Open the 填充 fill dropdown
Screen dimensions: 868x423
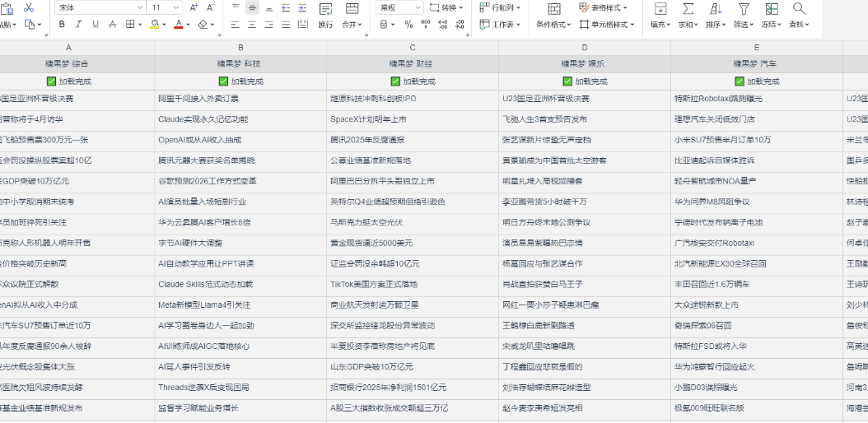tap(660, 25)
